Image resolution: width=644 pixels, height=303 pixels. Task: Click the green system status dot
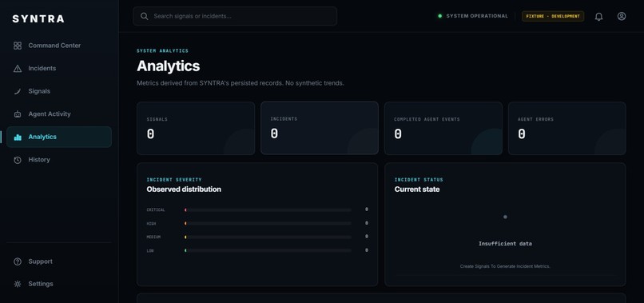coord(440,16)
